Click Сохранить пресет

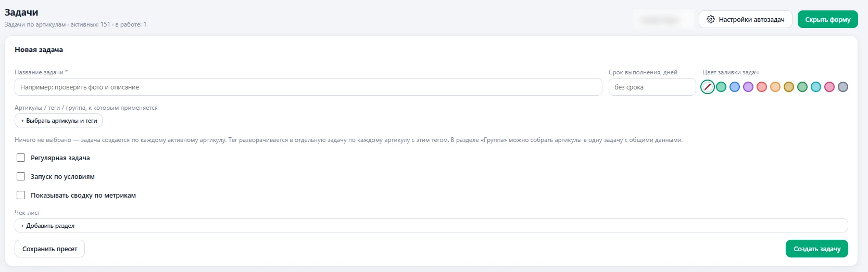(x=49, y=249)
